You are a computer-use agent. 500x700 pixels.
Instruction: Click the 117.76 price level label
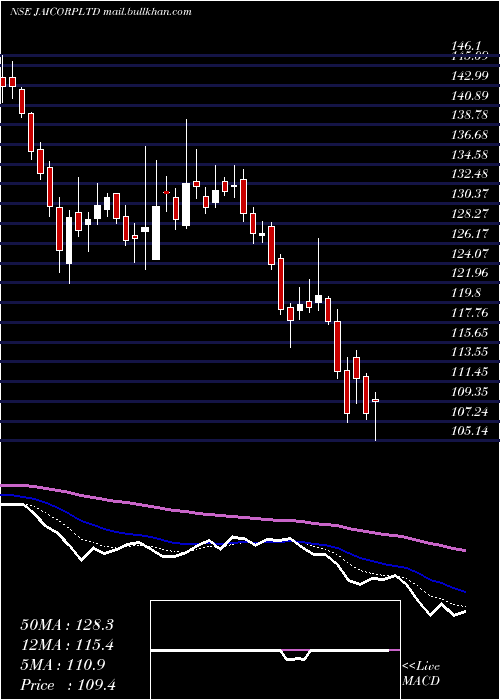(x=470, y=312)
